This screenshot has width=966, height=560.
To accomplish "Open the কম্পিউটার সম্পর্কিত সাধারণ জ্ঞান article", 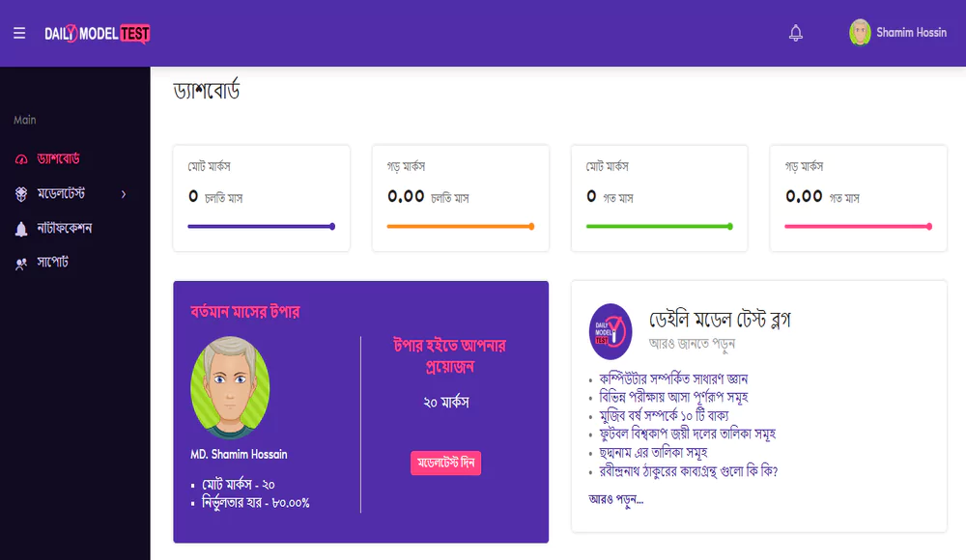I will (673, 378).
